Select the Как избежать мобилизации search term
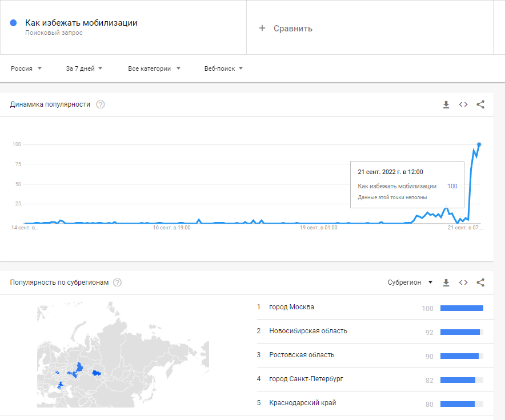The height and width of the screenshot is (420, 505). click(x=81, y=23)
